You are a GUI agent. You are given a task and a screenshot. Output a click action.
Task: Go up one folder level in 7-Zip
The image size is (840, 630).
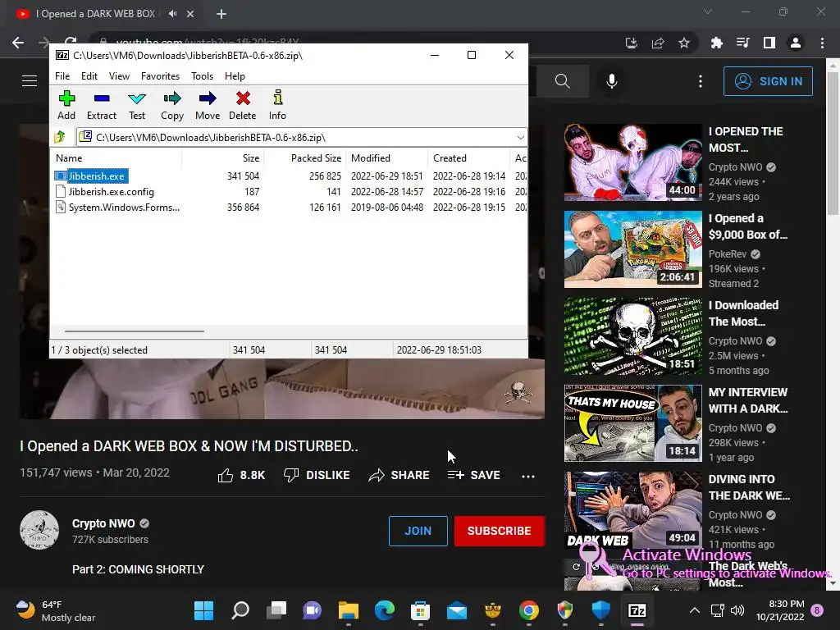[60, 137]
